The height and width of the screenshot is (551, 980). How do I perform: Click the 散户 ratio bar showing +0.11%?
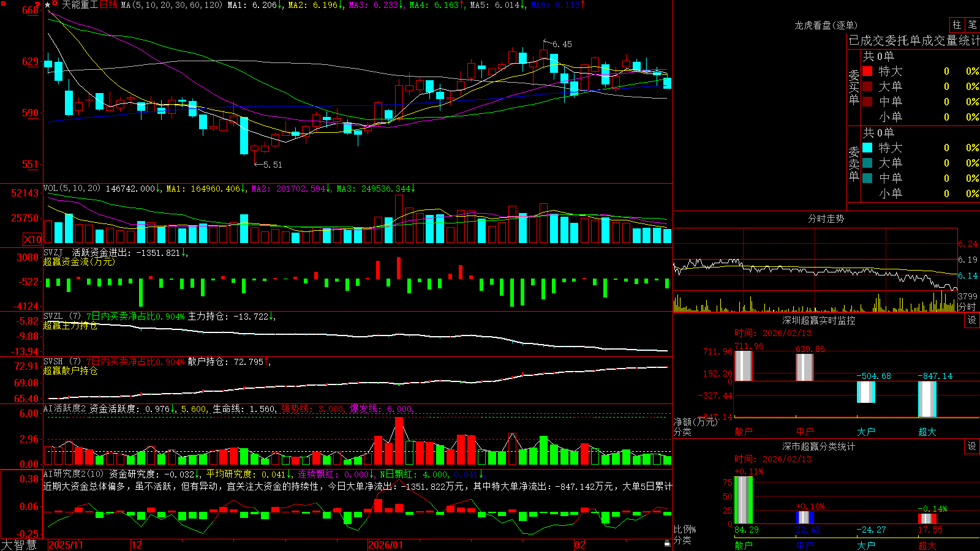coord(744,500)
